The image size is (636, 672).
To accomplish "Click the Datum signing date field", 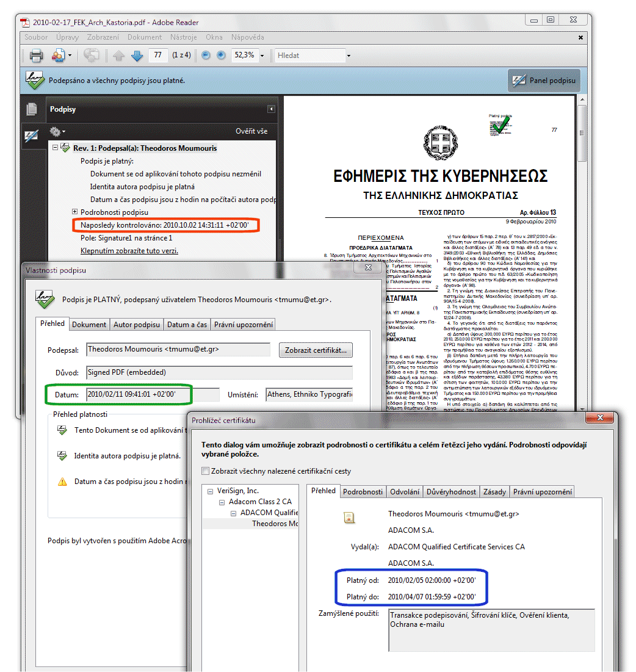I will click(153, 394).
